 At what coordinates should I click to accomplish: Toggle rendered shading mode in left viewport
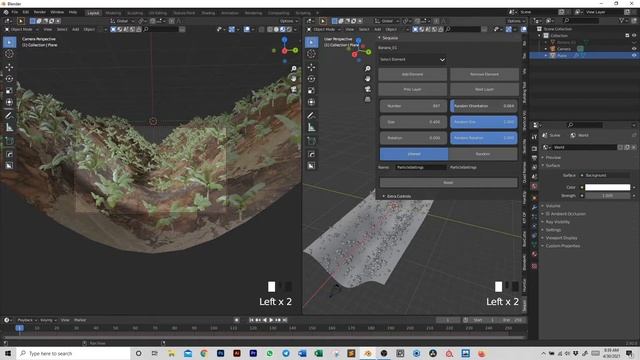(289, 29)
